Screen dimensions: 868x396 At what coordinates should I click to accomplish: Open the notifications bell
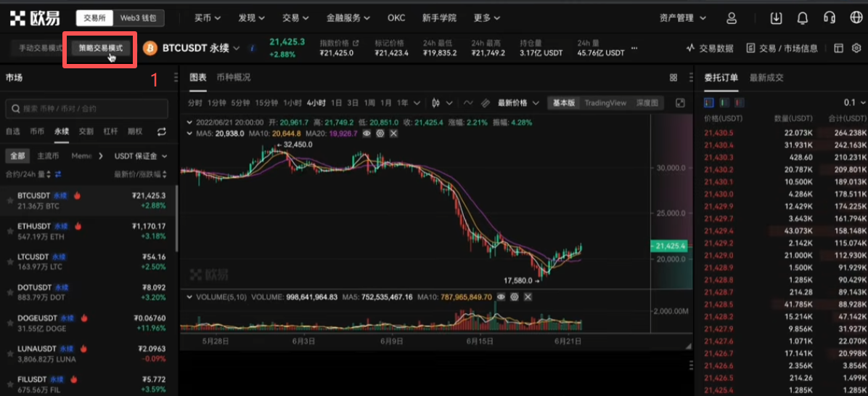tap(802, 17)
